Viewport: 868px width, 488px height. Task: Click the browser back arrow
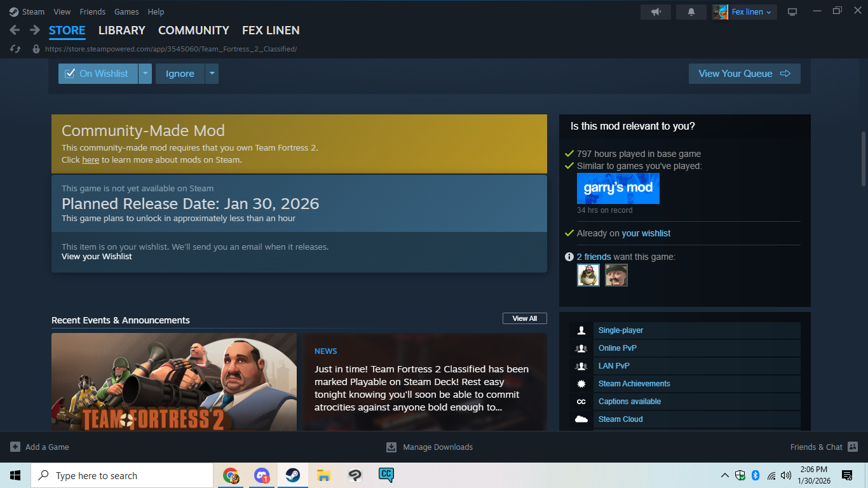tap(15, 30)
